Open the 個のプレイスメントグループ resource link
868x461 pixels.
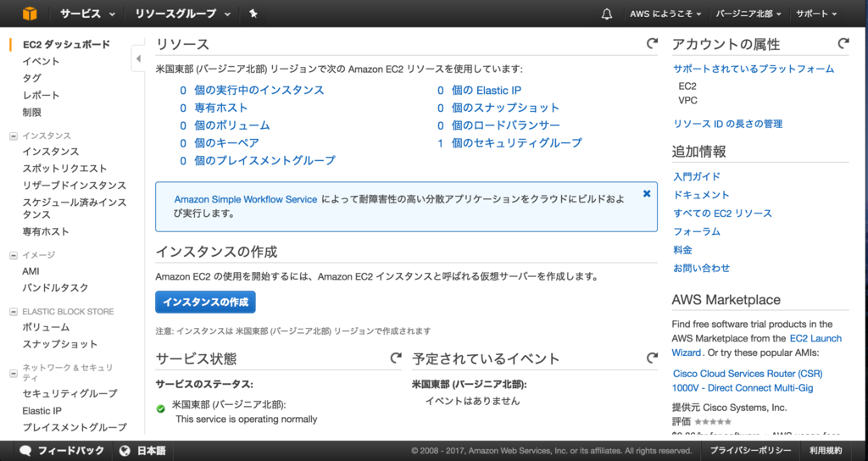264,160
